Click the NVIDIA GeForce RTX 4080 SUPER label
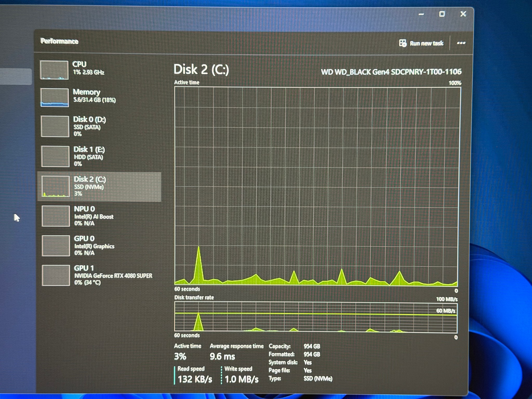The width and height of the screenshot is (532, 399). pyautogui.click(x=113, y=276)
